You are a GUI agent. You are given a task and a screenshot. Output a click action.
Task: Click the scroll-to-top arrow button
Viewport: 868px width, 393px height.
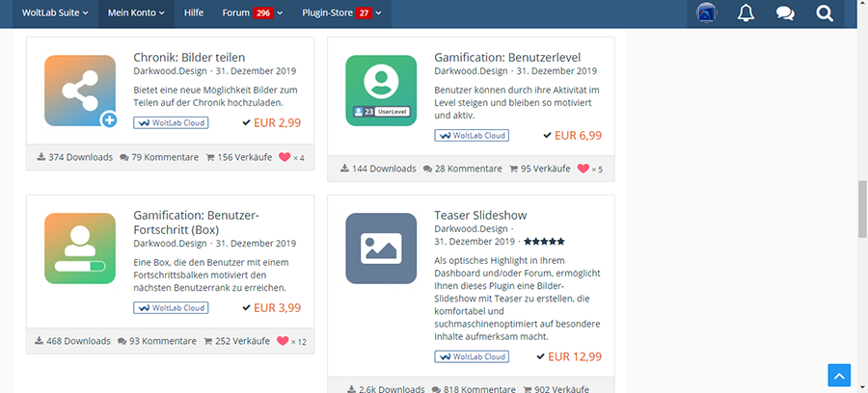[839, 376]
